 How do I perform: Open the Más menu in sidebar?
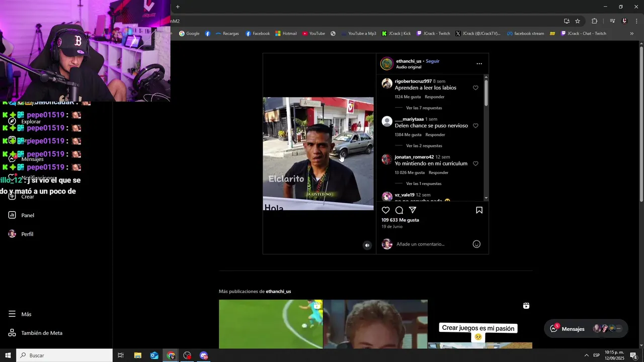click(x=20, y=314)
